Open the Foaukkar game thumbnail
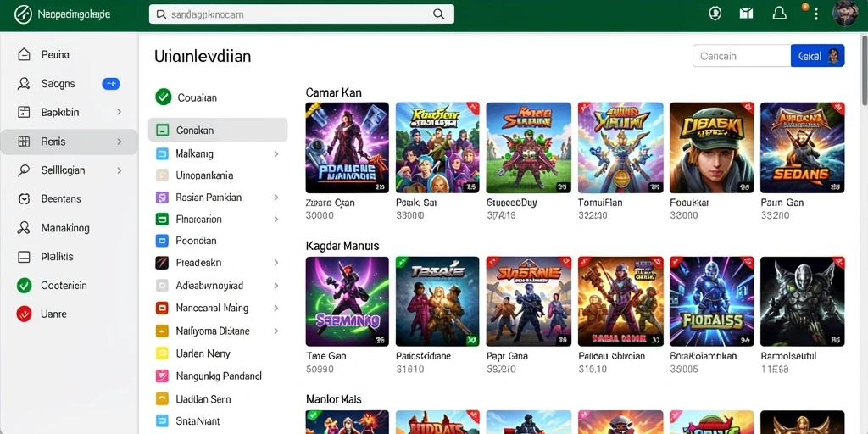868x434 pixels. click(711, 147)
